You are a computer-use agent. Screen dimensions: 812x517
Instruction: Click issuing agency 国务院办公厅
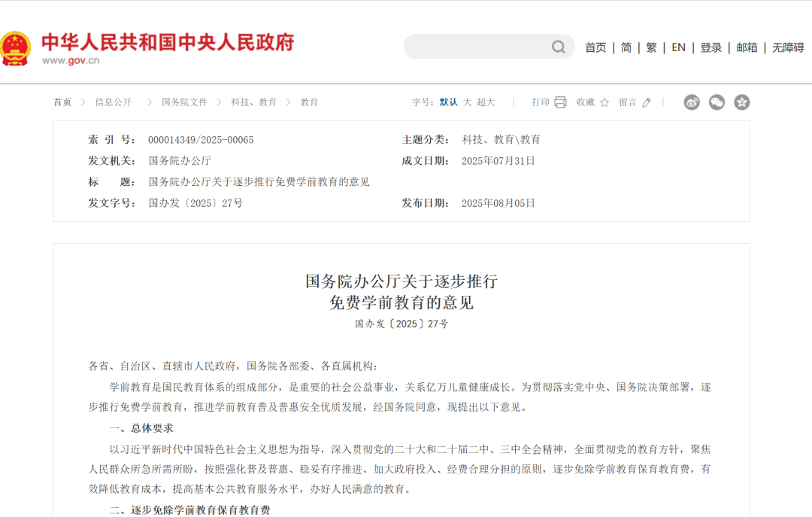180,161
